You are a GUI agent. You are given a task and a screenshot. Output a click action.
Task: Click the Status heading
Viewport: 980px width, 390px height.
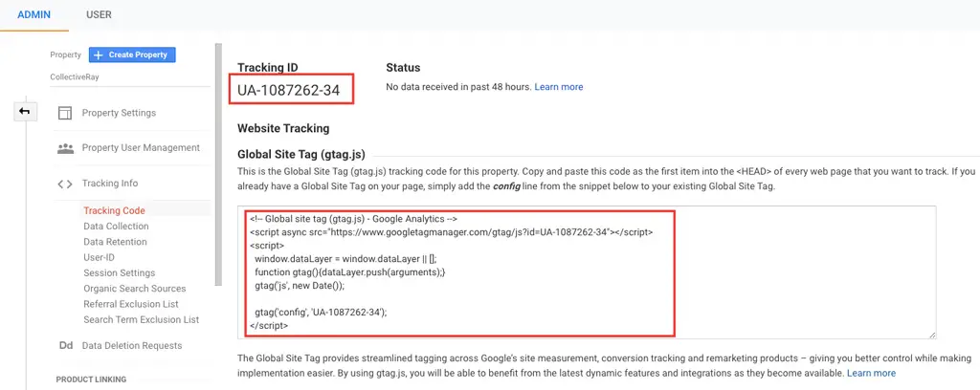pos(403,68)
